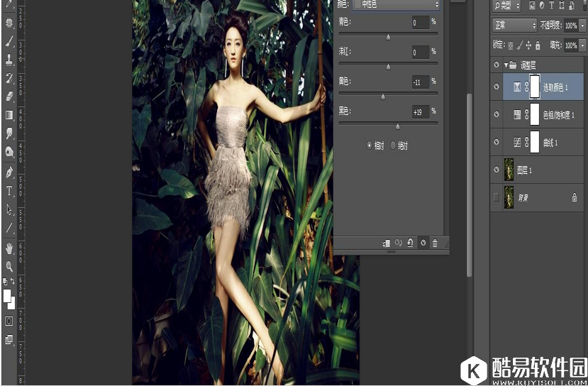The width and height of the screenshot is (588, 386).
Task: Select the Horizontal Type tool
Action: (x=9, y=191)
